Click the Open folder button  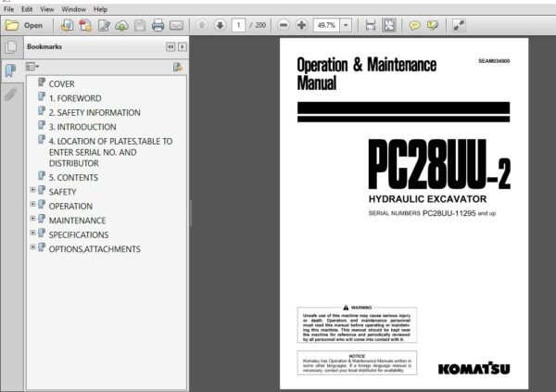tap(24, 26)
